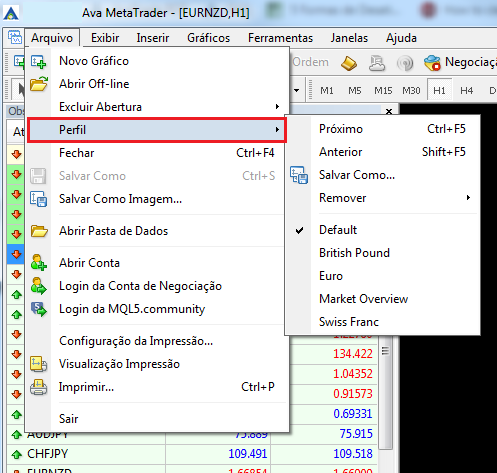
Task: Set timeframe to H1
Action: (x=439, y=90)
